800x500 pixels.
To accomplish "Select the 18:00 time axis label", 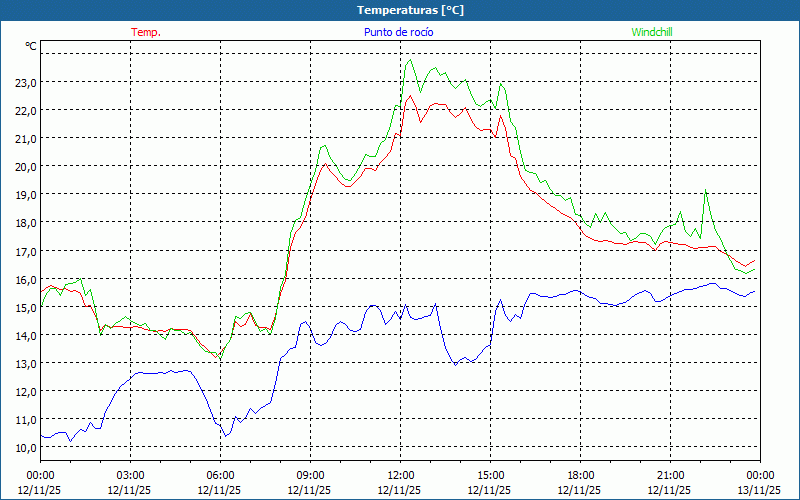I will (581, 475).
